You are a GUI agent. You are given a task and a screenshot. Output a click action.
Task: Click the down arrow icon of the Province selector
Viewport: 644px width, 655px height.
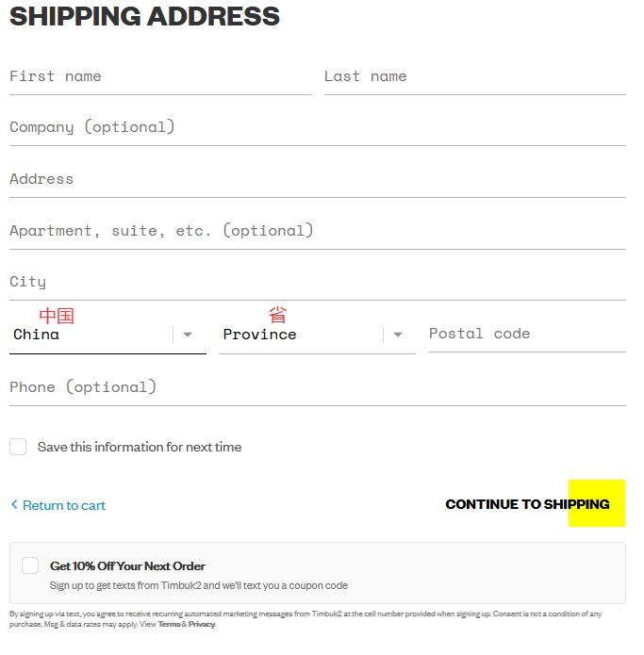pos(398,335)
